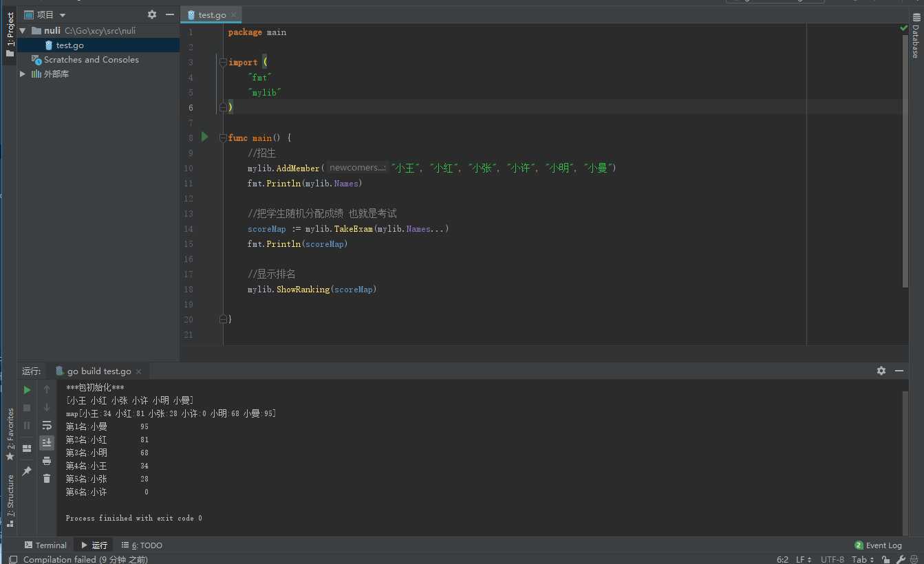Rerun go build test.go with green play icon
Screen dimensions: 924x564
pos(27,389)
